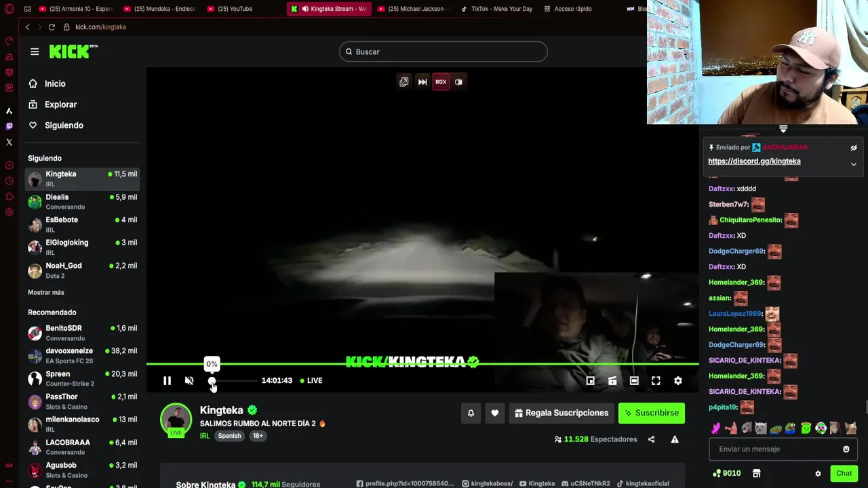Open the chat shop icon
The image size is (868, 488).
coord(757,474)
